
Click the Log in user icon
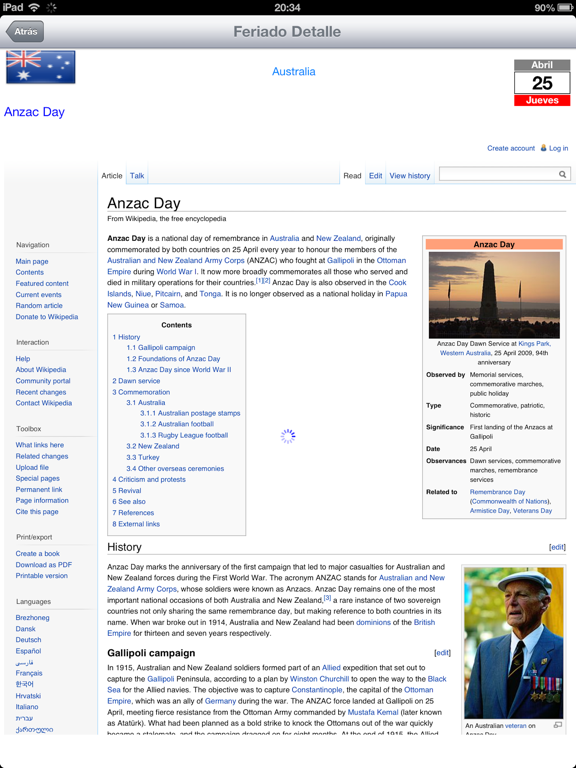543,147
